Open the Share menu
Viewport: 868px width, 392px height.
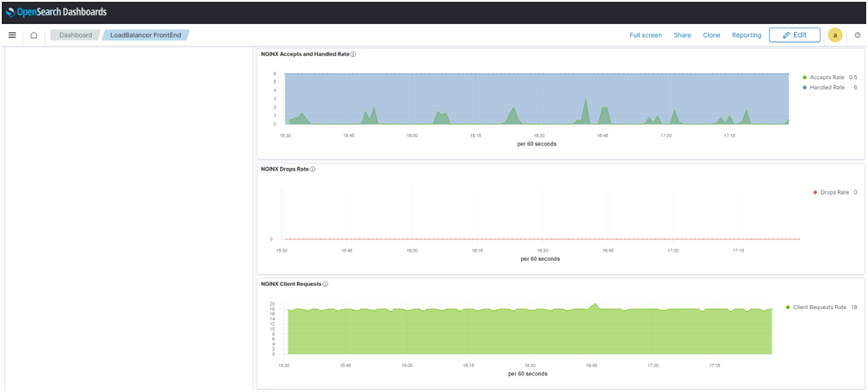682,34
